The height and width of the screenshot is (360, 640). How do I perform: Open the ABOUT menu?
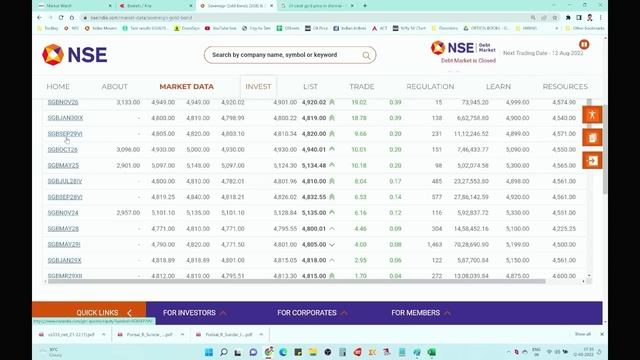115,87
